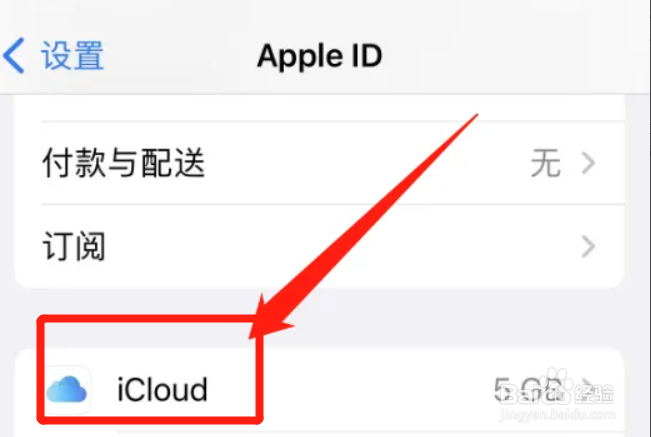Expand the 订阅 row chevron
The height and width of the screenshot is (437, 651).
coord(588,247)
